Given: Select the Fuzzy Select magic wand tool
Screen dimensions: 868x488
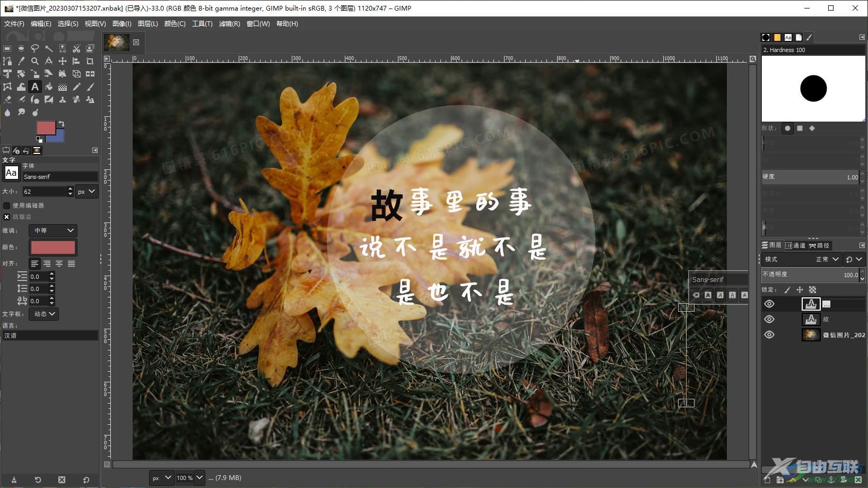Looking at the screenshot, I should [49, 48].
